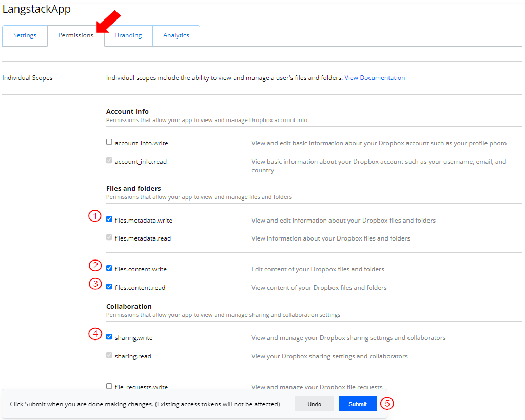Click the red circled number 2 marker
Viewport: 525px width, 420px height.
point(95,266)
